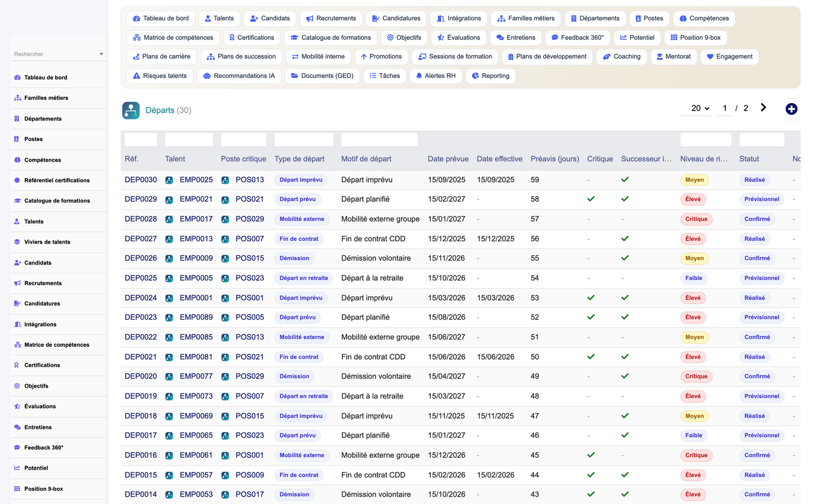Click Motif de départ filter input field
The image size is (815, 504).
[380, 140]
